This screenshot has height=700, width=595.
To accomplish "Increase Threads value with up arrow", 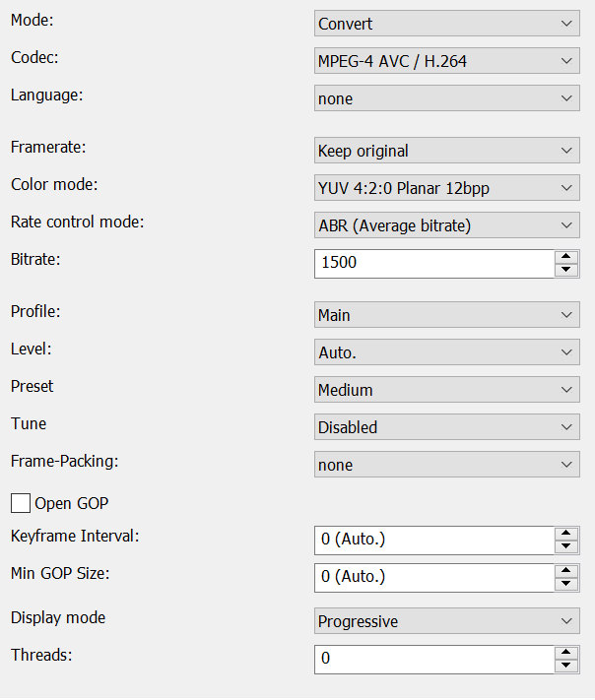I will tap(565, 653).
